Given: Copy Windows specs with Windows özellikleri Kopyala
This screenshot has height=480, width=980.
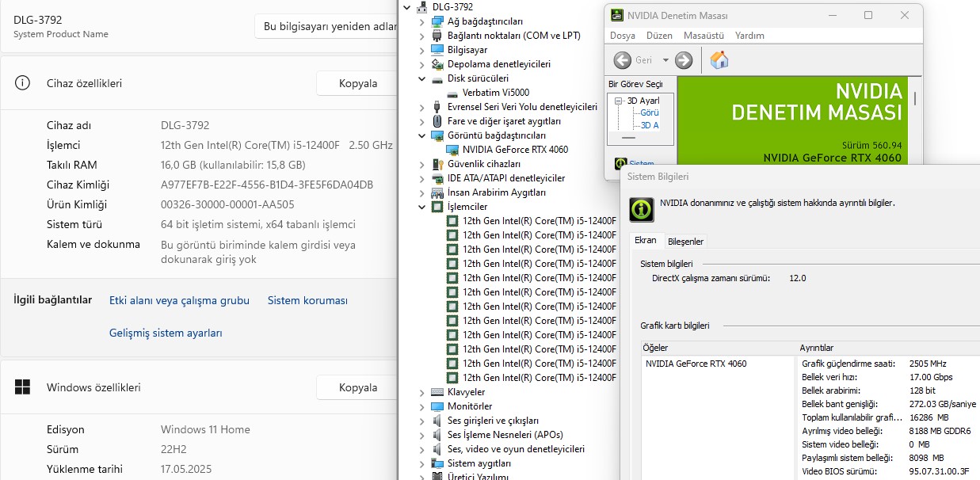Looking at the screenshot, I should click(358, 387).
